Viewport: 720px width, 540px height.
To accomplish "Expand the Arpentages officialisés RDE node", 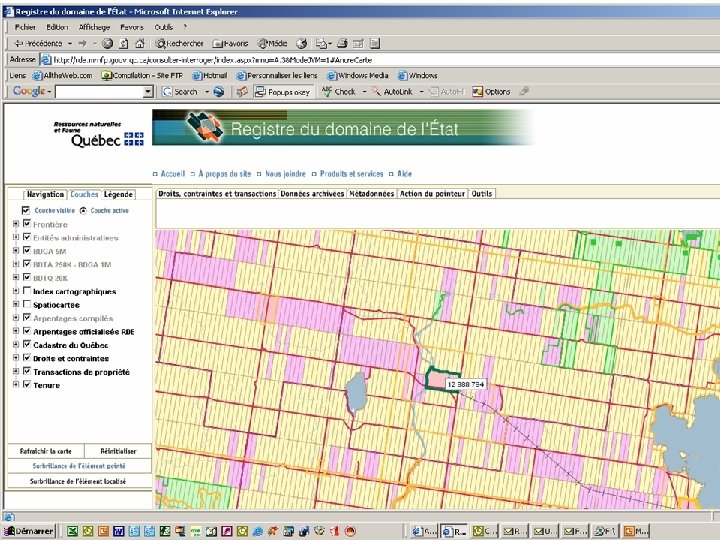I will pyautogui.click(x=16, y=331).
